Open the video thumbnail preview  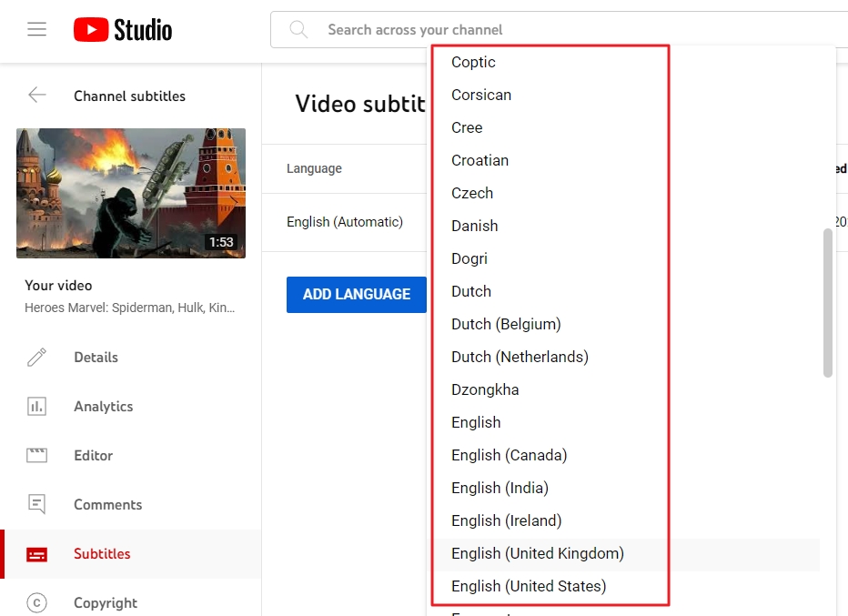click(x=131, y=193)
